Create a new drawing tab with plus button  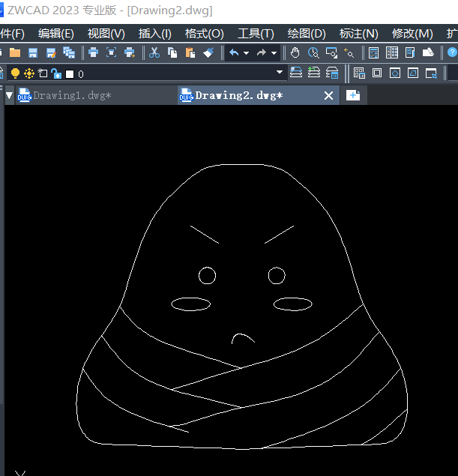pos(353,95)
